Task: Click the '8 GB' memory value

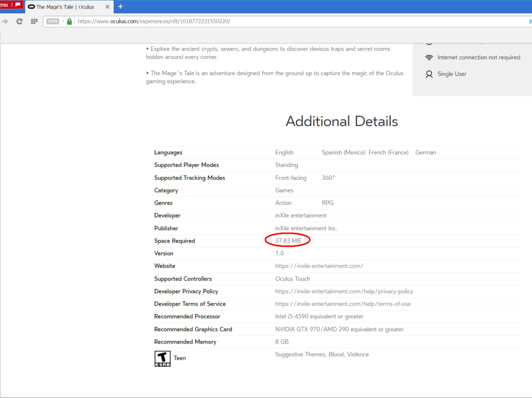Action: pos(282,342)
